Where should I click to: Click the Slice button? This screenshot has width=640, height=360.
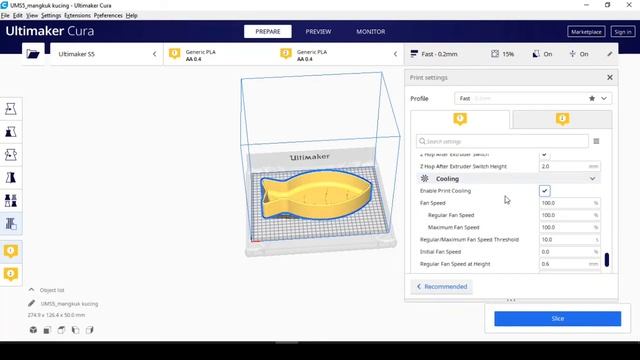(558, 318)
